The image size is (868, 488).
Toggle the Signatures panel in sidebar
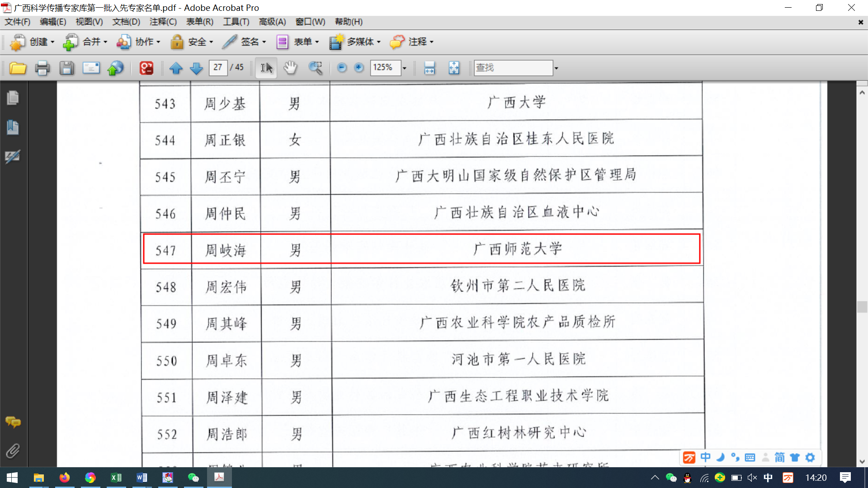pyautogui.click(x=13, y=156)
